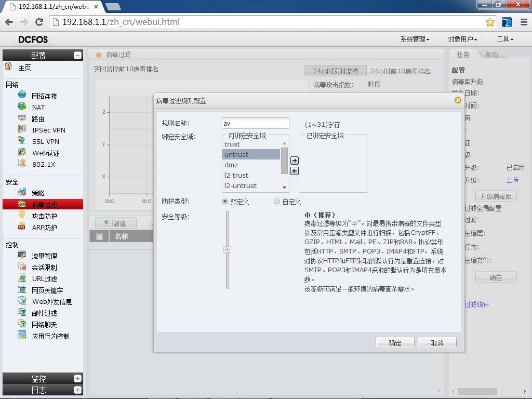Open the 网页关键字 icon
This screenshot has height=399, width=532.
click(x=22, y=290)
